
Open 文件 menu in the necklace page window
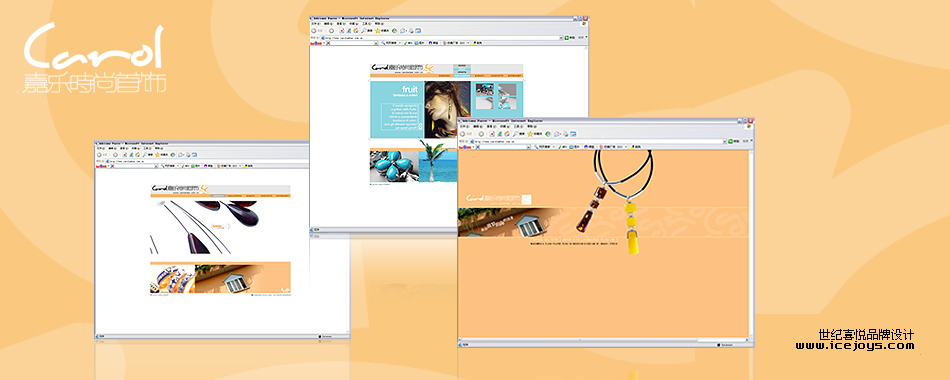point(465,126)
